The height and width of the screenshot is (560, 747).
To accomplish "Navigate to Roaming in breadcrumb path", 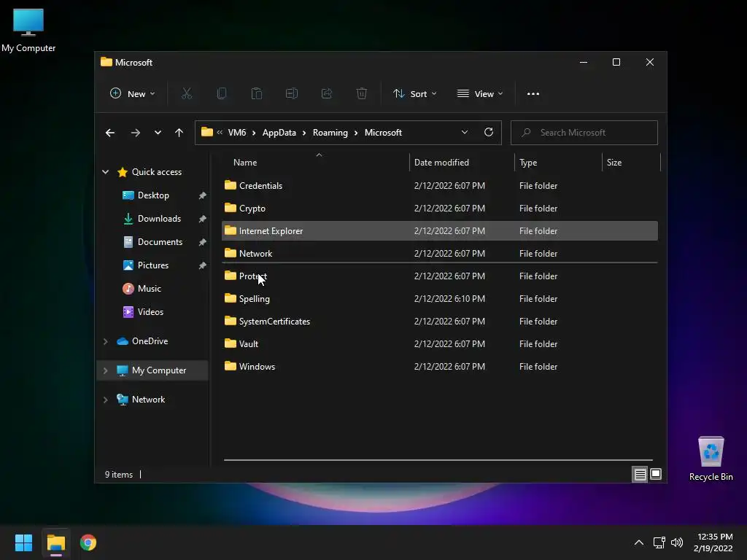I will [x=330, y=133].
